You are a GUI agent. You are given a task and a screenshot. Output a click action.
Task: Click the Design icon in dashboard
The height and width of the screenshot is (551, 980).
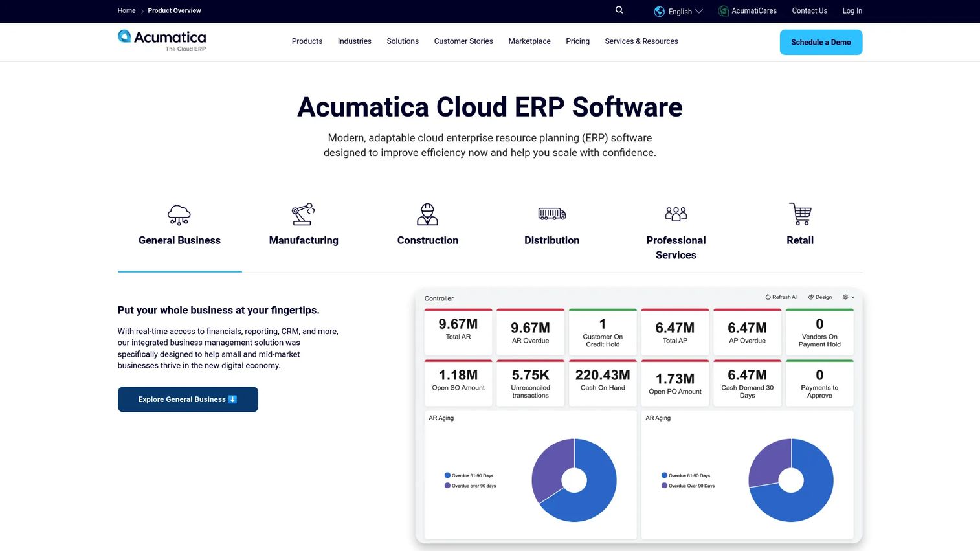coord(811,297)
